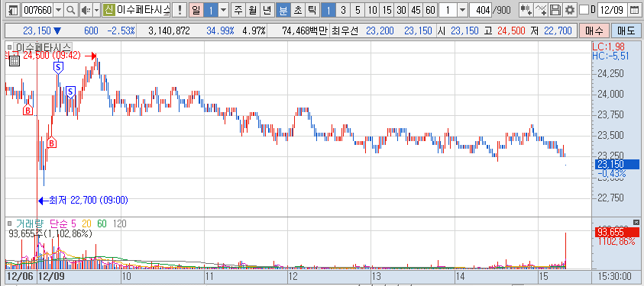Click the red volume tag 93,655
Viewport: 644px width, 286px height.
(x=617, y=233)
